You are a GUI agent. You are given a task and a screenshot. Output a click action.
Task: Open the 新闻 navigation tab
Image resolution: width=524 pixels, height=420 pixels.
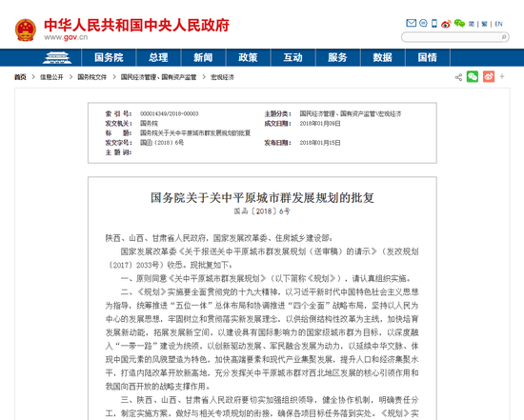tap(203, 57)
